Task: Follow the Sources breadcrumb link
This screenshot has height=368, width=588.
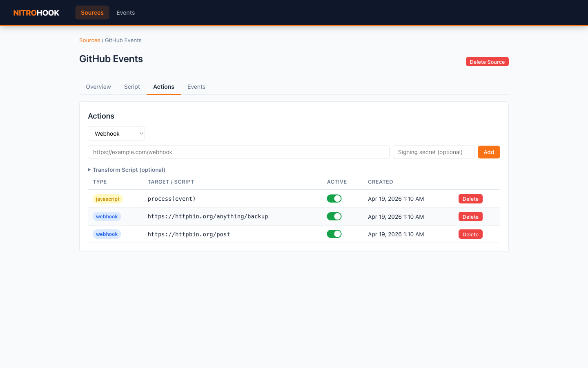Action: [89, 40]
